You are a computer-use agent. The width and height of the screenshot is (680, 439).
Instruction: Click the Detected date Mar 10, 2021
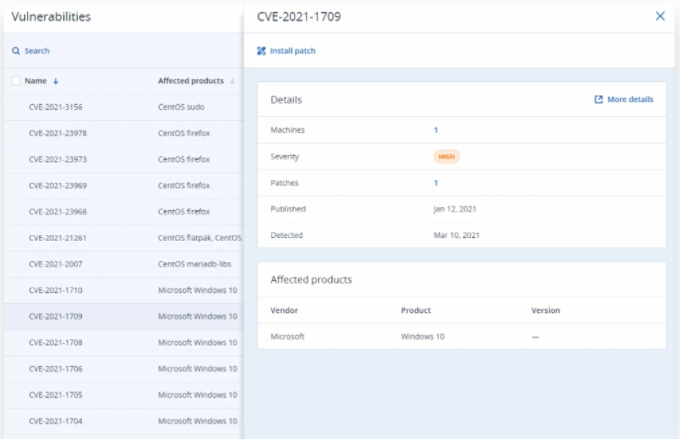point(456,235)
